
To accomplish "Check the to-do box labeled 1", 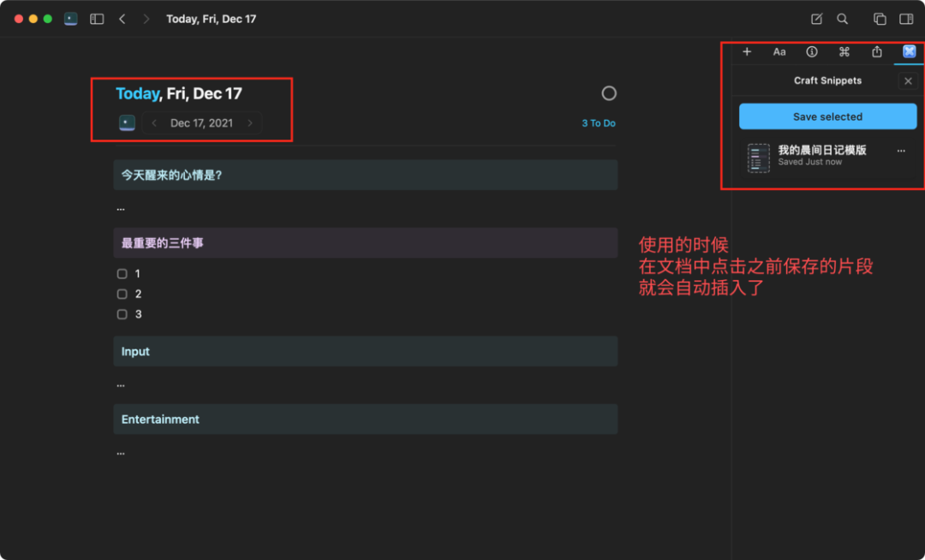I will click(x=122, y=274).
